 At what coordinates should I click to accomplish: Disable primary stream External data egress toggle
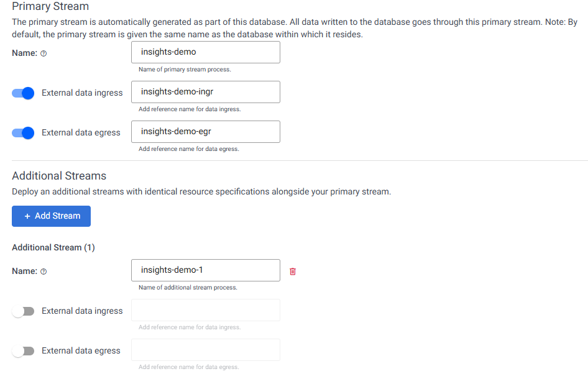tap(23, 133)
